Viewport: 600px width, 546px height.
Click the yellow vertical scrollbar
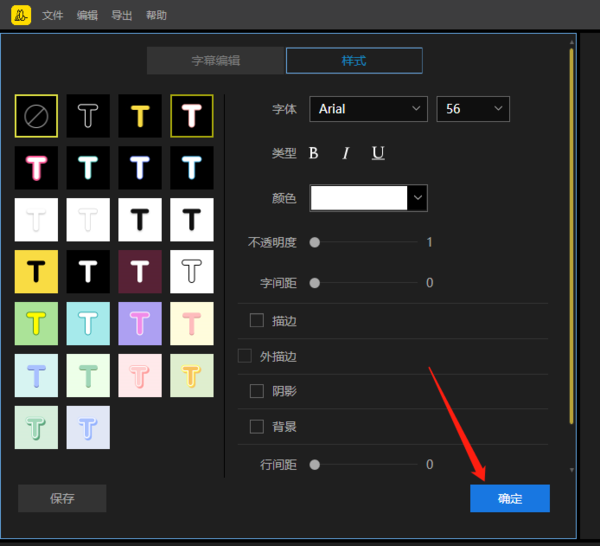click(x=571, y=230)
